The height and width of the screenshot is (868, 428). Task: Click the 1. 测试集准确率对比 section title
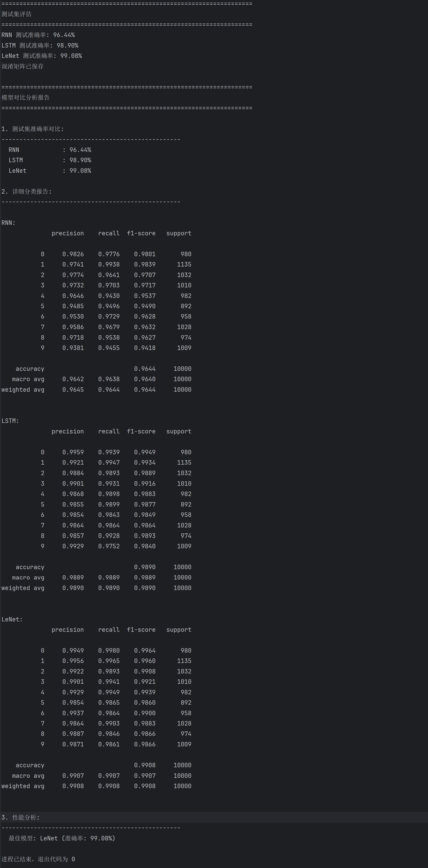click(33, 129)
